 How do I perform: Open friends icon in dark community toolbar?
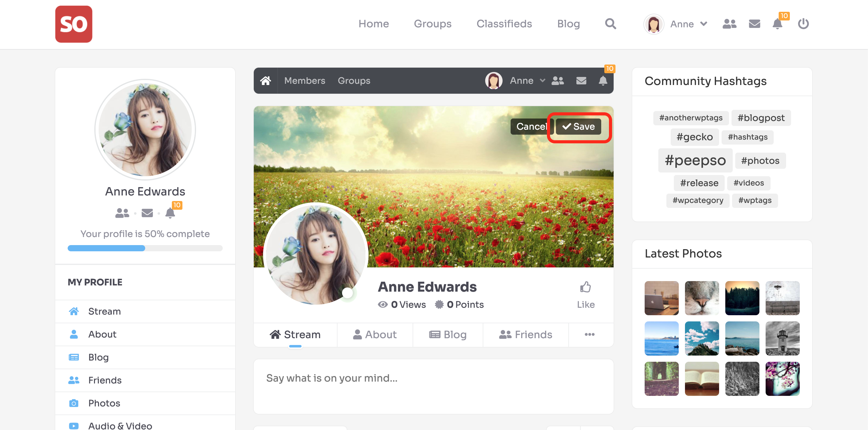click(x=557, y=81)
